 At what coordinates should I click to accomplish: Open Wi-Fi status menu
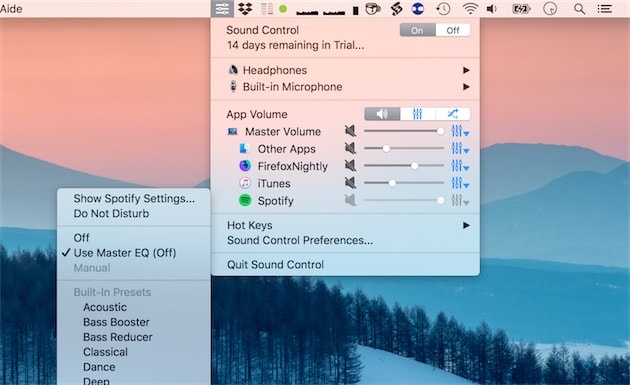point(470,9)
